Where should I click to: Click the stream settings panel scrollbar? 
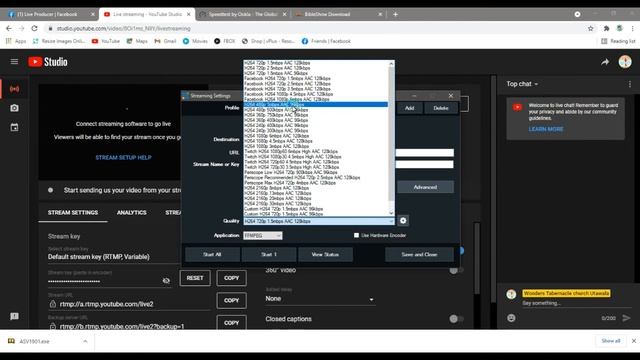click(x=476, y=257)
